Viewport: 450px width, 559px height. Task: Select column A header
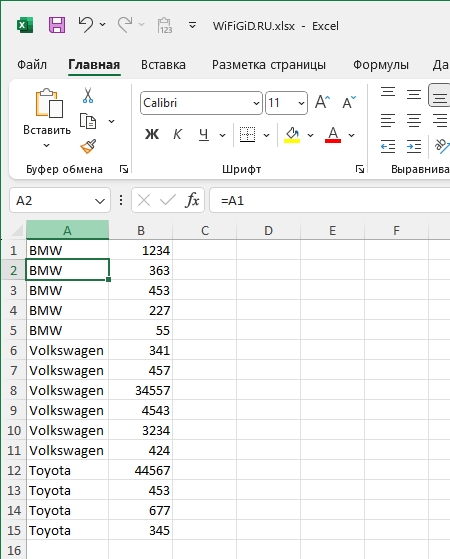[x=67, y=230]
